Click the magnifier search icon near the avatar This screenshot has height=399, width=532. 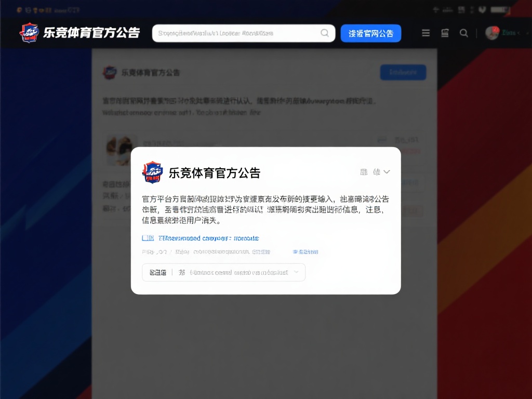click(464, 33)
